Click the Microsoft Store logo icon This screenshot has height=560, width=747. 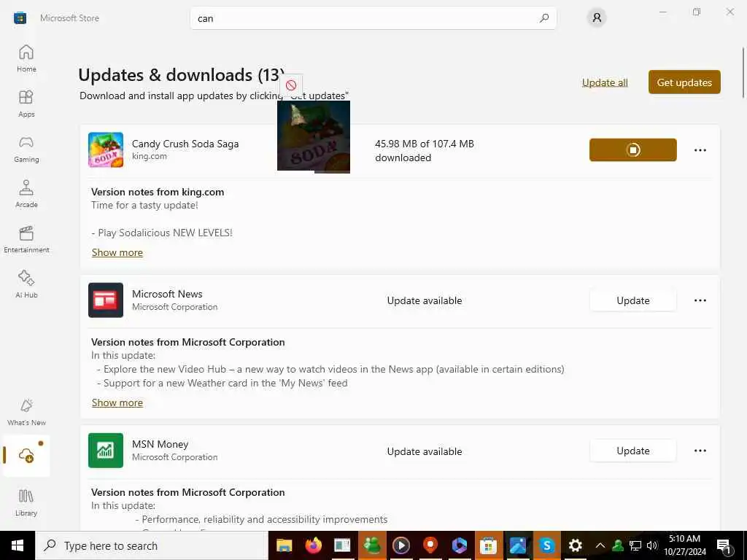[x=20, y=18]
